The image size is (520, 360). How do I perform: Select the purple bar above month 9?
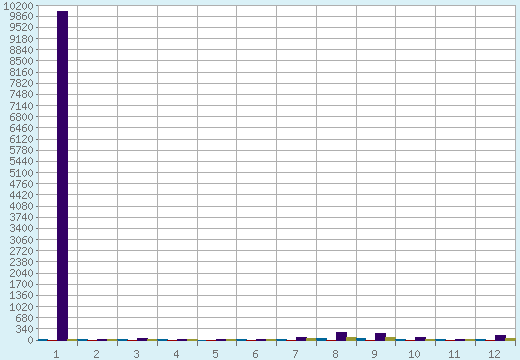(x=380, y=337)
